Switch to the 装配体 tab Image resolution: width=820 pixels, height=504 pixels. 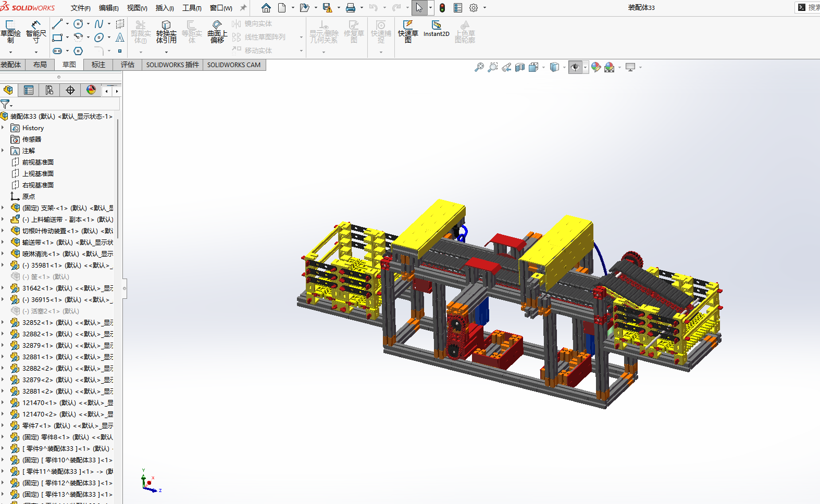pyautogui.click(x=10, y=65)
